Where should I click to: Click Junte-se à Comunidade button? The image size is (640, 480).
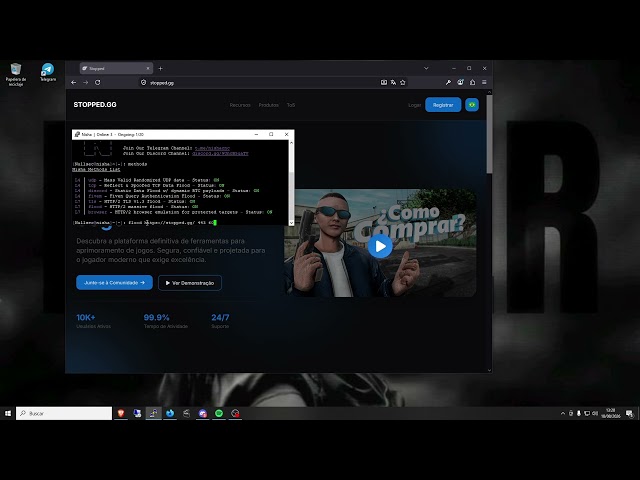click(114, 282)
